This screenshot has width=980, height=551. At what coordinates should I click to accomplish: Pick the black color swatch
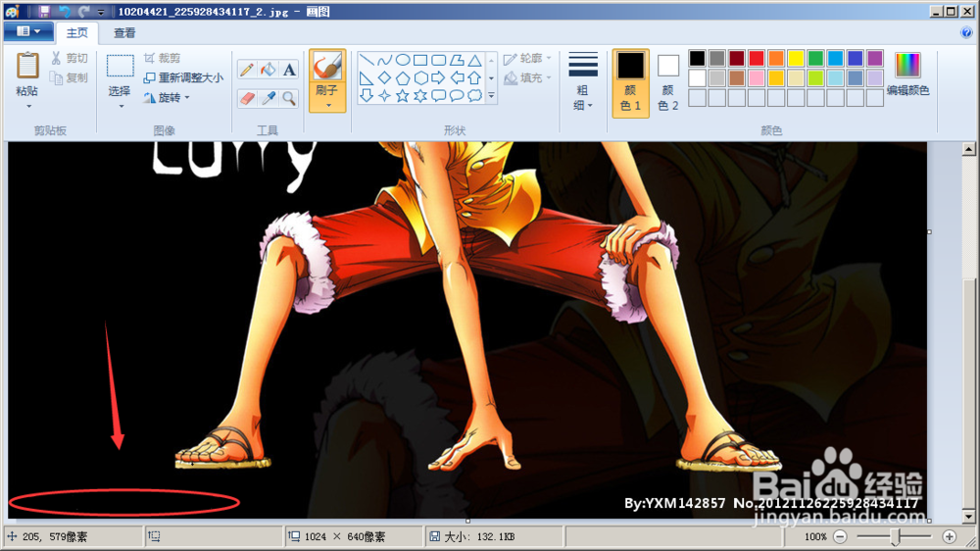698,58
